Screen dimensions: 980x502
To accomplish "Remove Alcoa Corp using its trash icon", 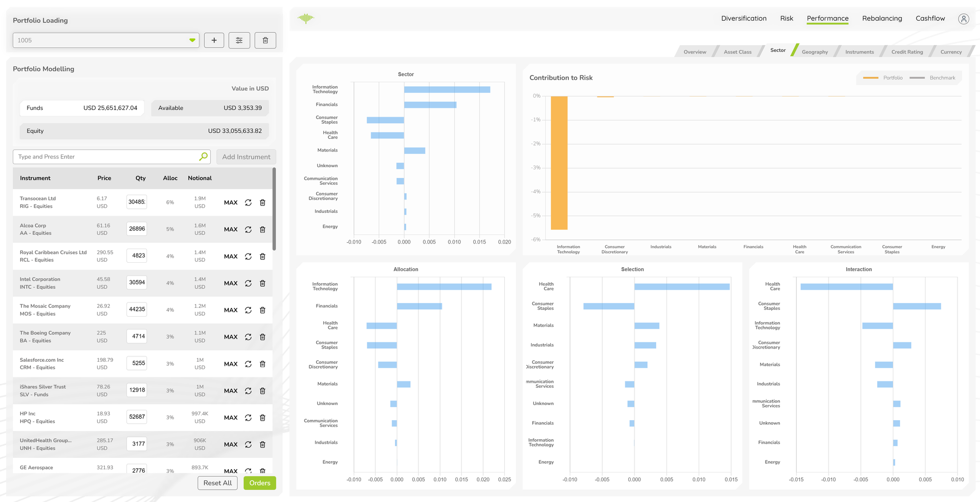I will [263, 229].
